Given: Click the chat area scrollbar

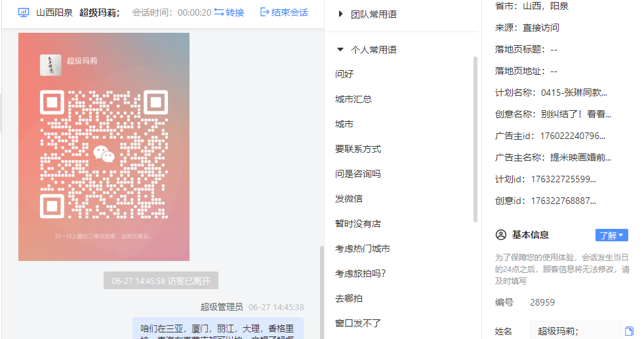Looking at the screenshot, I should 322,292.
